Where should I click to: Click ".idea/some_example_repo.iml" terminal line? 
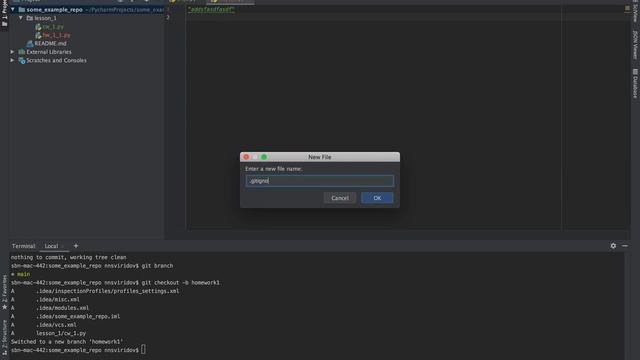point(78,316)
